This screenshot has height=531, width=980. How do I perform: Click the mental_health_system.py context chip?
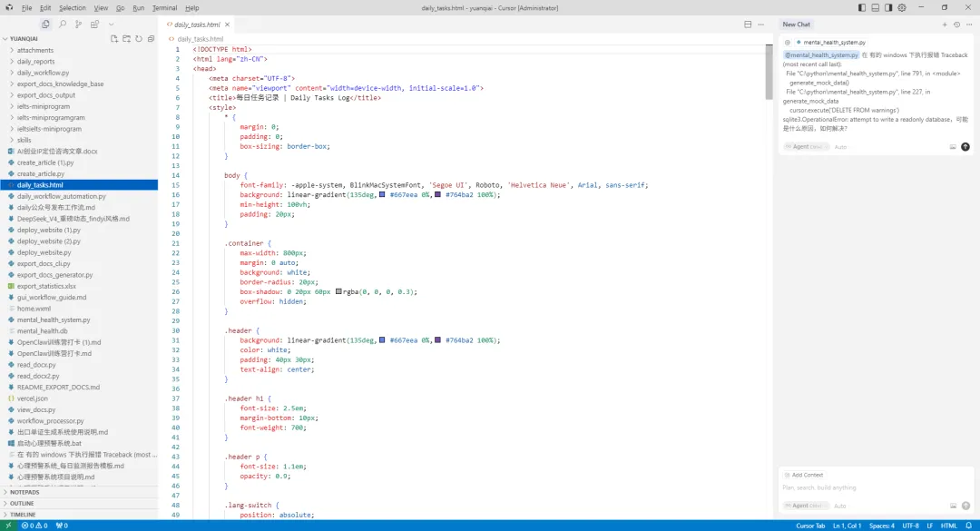(x=830, y=42)
